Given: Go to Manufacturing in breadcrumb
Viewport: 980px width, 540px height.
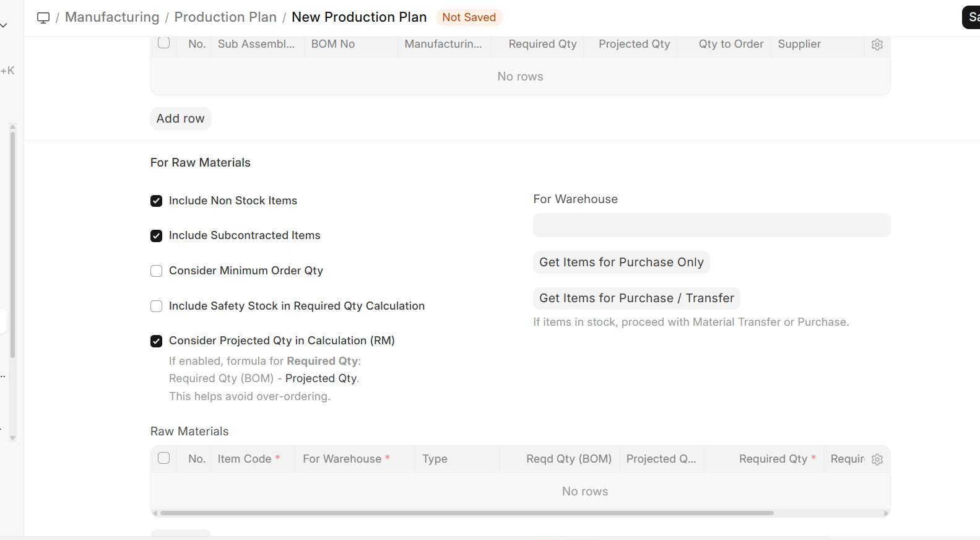Looking at the screenshot, I should click(112, 17).
